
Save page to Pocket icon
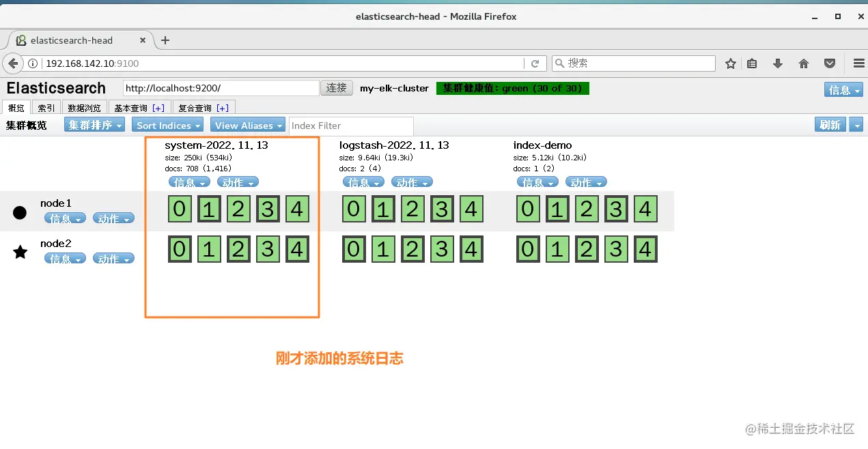tap(830, 63)
